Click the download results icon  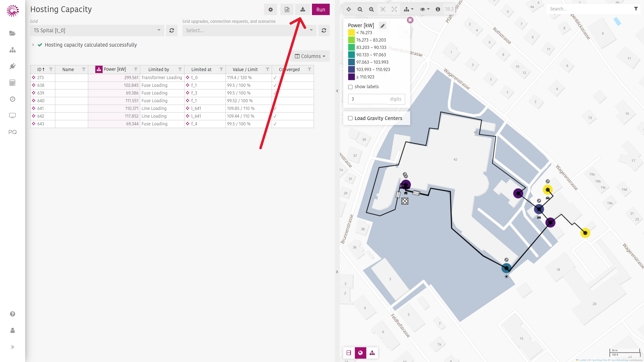pos(303,10)
